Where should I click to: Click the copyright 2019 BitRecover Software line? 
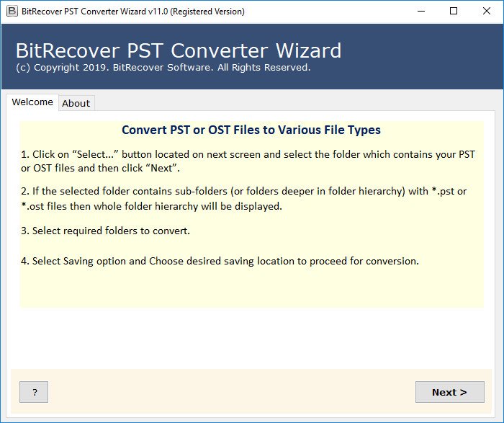pos(163,68)
